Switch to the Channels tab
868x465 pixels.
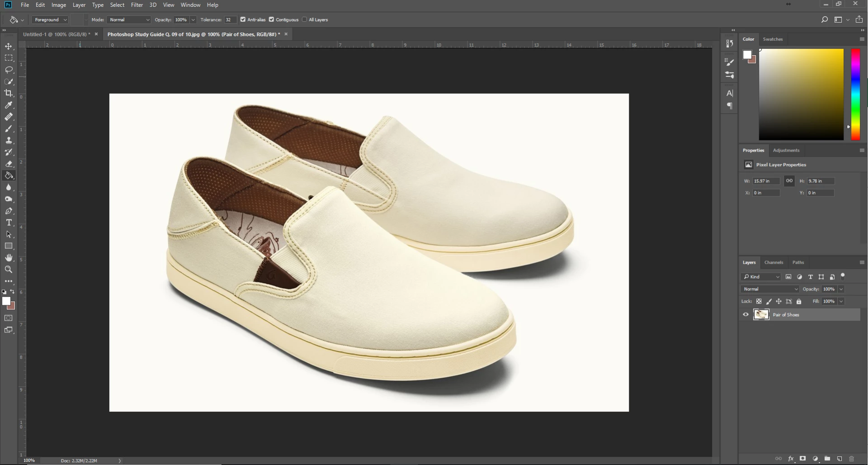tap(774, 262)
